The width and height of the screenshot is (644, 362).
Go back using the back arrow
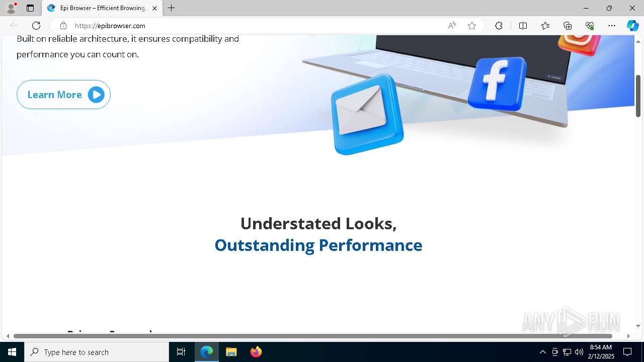(14, 26)
